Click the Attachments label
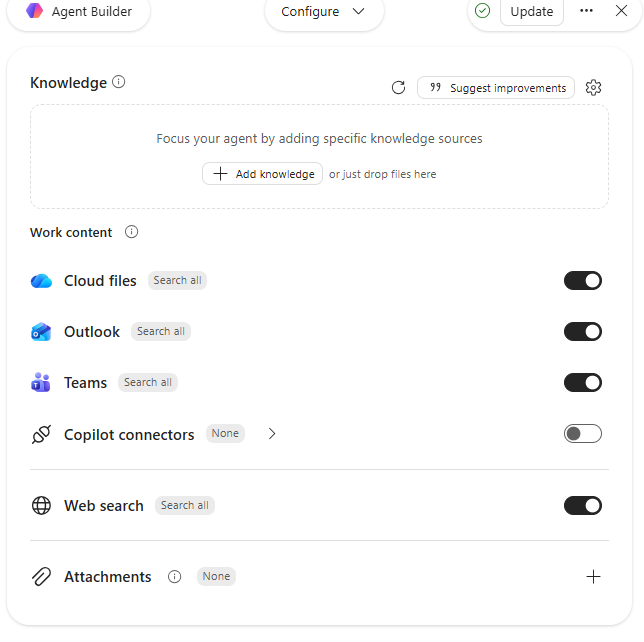Screen dimensions: 644x642 [x=108, y=577]
